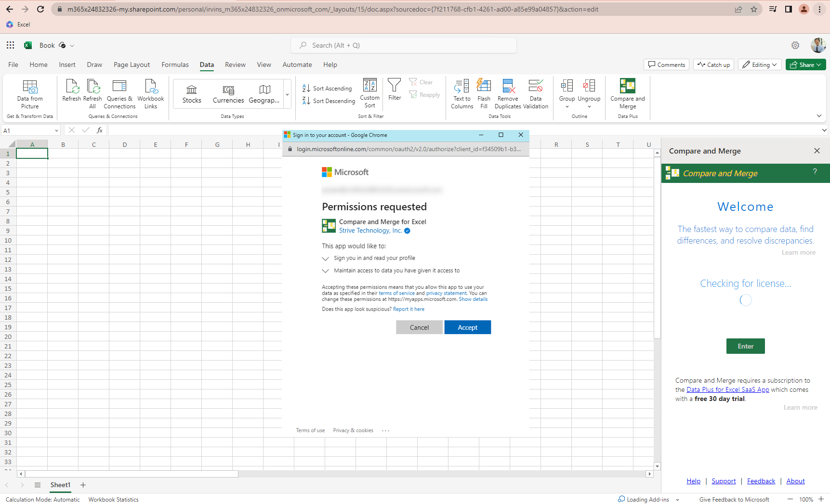Open the app launcher waffle icon
830x504 pixels.
coord(10,45)
